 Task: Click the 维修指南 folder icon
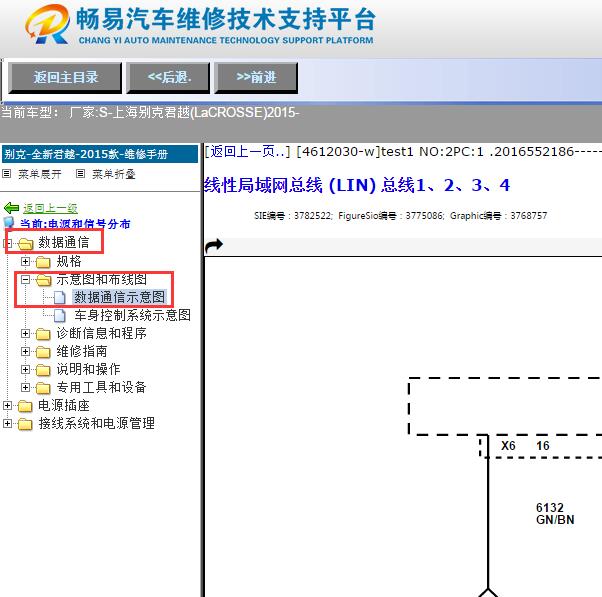43,352
